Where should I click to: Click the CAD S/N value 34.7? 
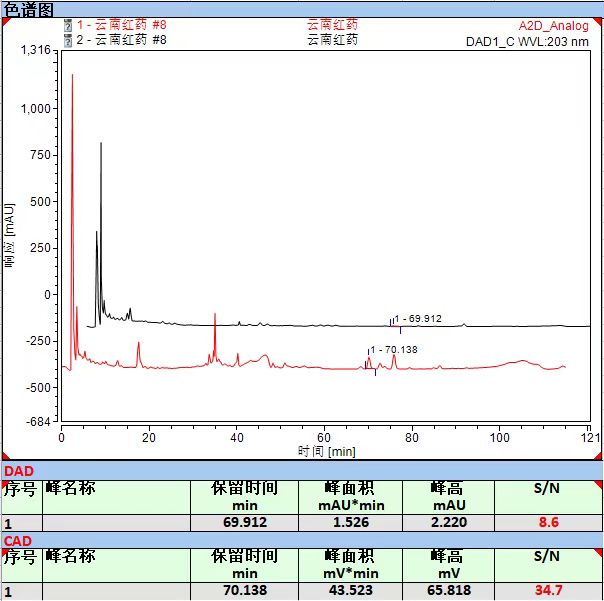[548, 591]
